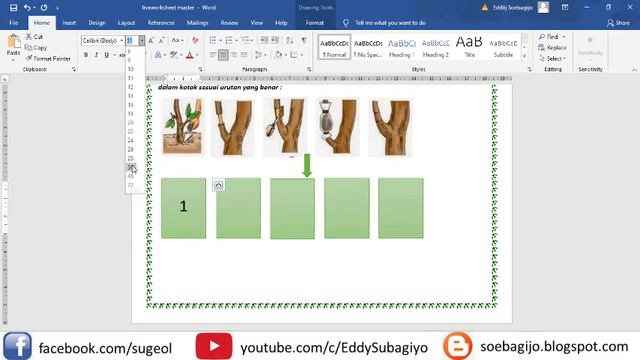Screen dimensions: 640x360
Task: Click the Share button
Action: (618, 23)
